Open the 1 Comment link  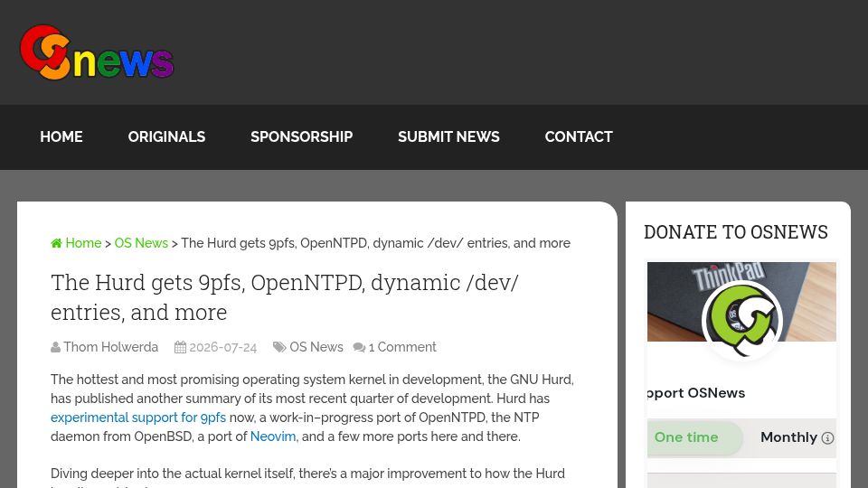(402, 347)
